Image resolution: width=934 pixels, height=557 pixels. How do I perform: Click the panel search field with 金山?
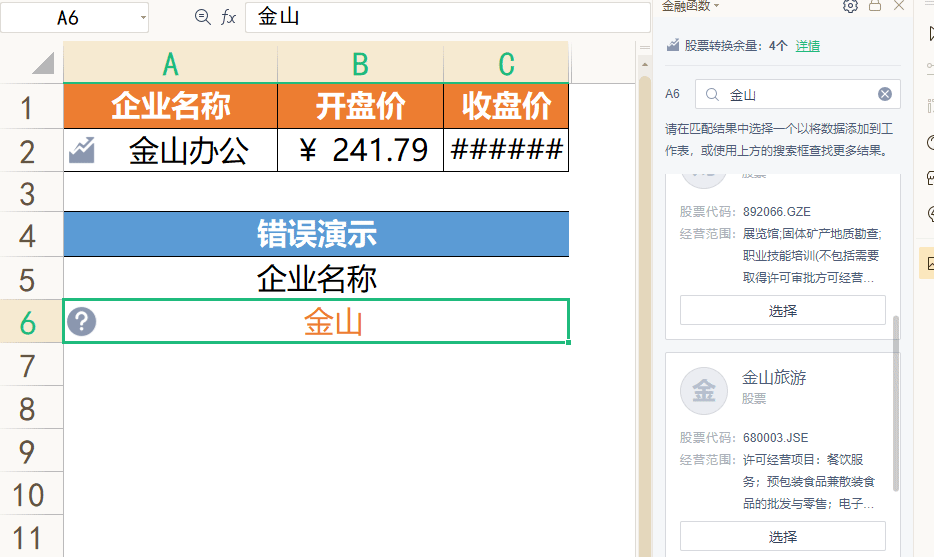tap(798, 94)
